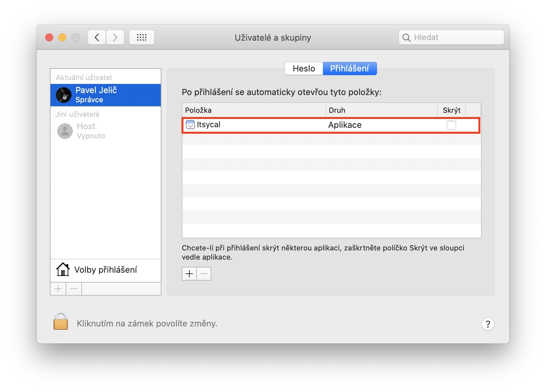Viewport: 546px width, 392px height.
Task: Select the Přihlášení tab
Action: (x=349, y=69)
